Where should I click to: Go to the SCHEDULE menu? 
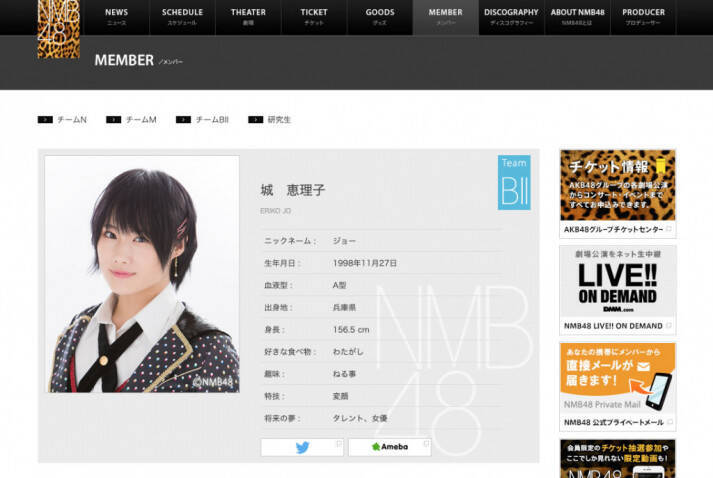tap(182, 17)
